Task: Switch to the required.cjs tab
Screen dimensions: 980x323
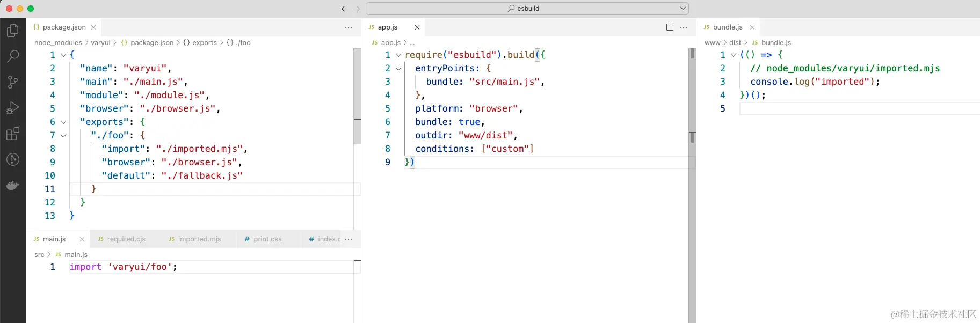Action: 126,239
